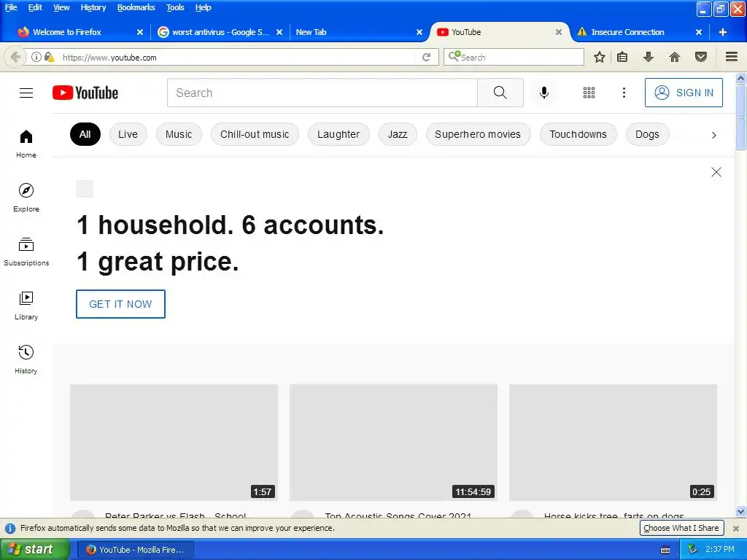Switch to worst antivirus Google Search tab
The image size is (747, 560).
point(220,32)
